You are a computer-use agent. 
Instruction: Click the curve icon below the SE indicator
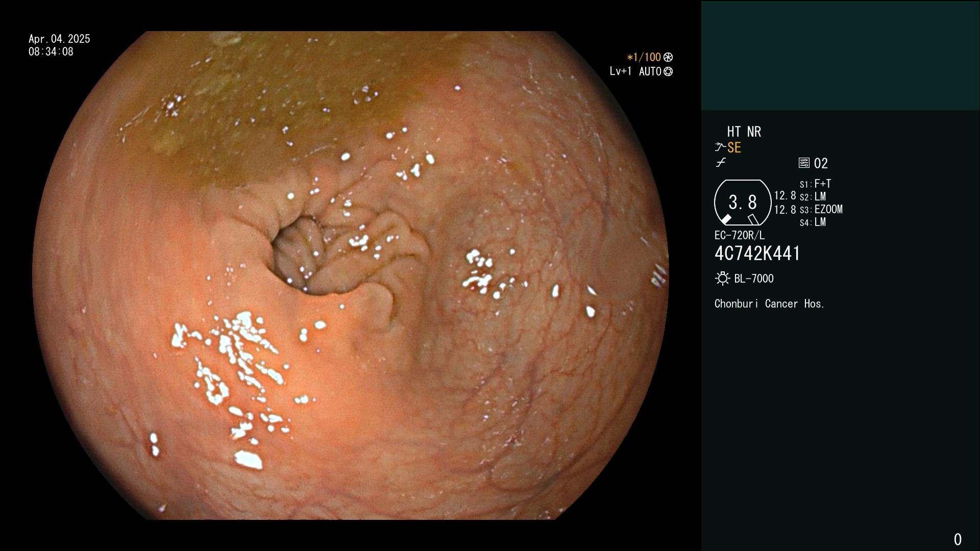pyautogui.click(x=720, y=163)
